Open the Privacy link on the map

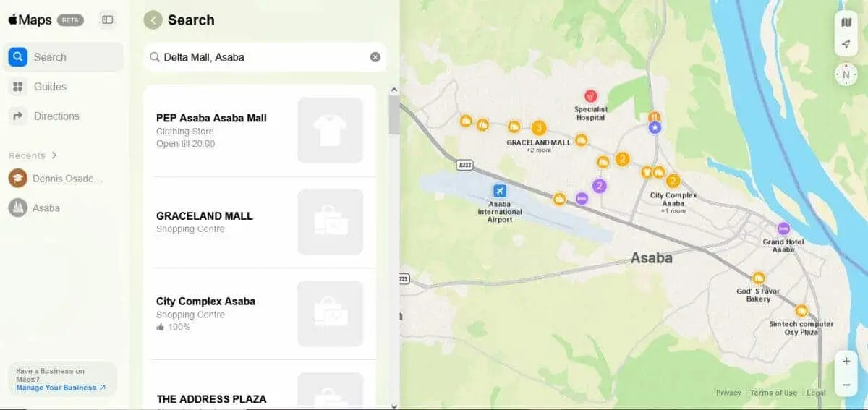[728, 393]
